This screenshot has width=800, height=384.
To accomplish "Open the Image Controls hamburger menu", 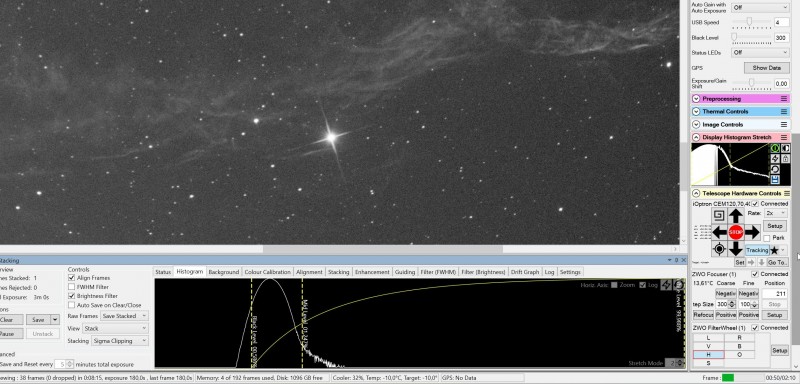I will [784, 124].
